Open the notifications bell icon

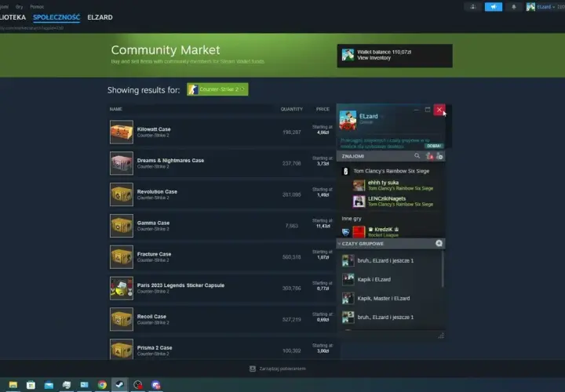[514, 6]
